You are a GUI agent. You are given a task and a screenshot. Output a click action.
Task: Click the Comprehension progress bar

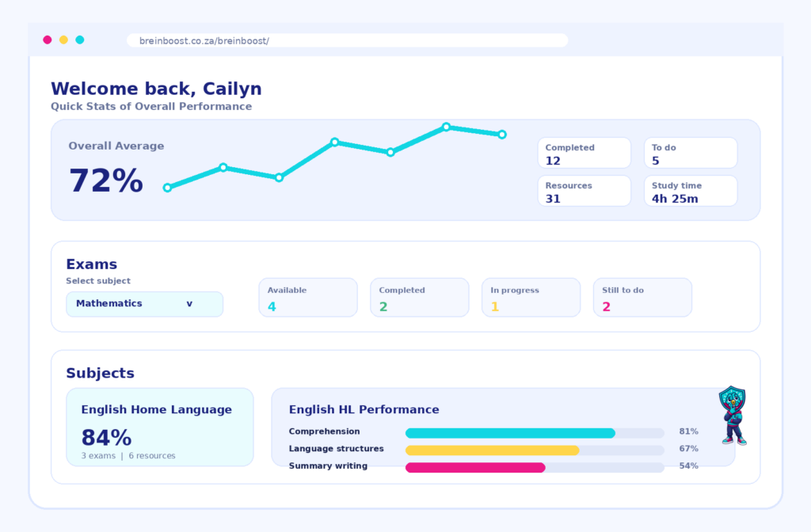535,433
